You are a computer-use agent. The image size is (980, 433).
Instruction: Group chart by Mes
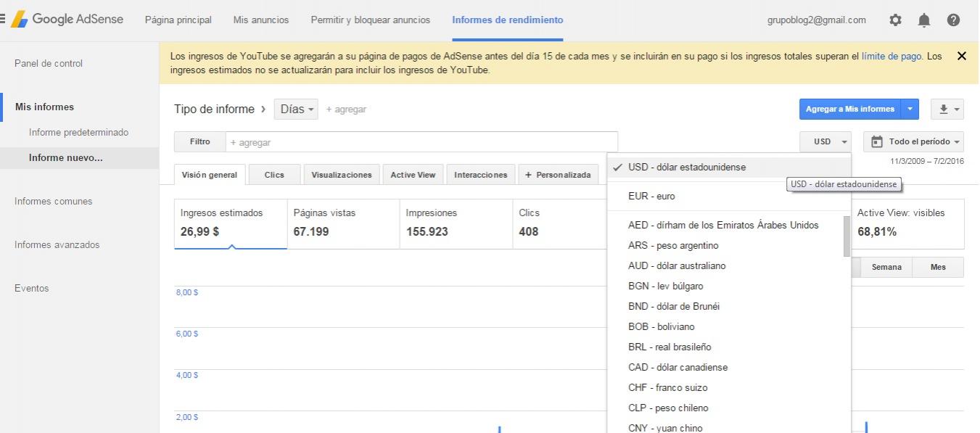(x=938, y=267)
